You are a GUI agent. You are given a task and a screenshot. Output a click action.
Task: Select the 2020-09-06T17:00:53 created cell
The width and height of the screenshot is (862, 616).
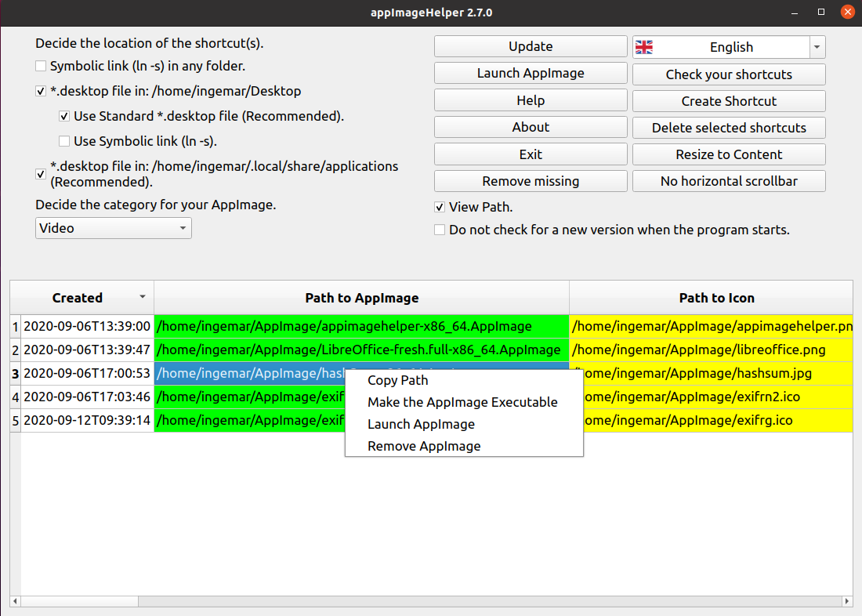(x=88, y=374)
